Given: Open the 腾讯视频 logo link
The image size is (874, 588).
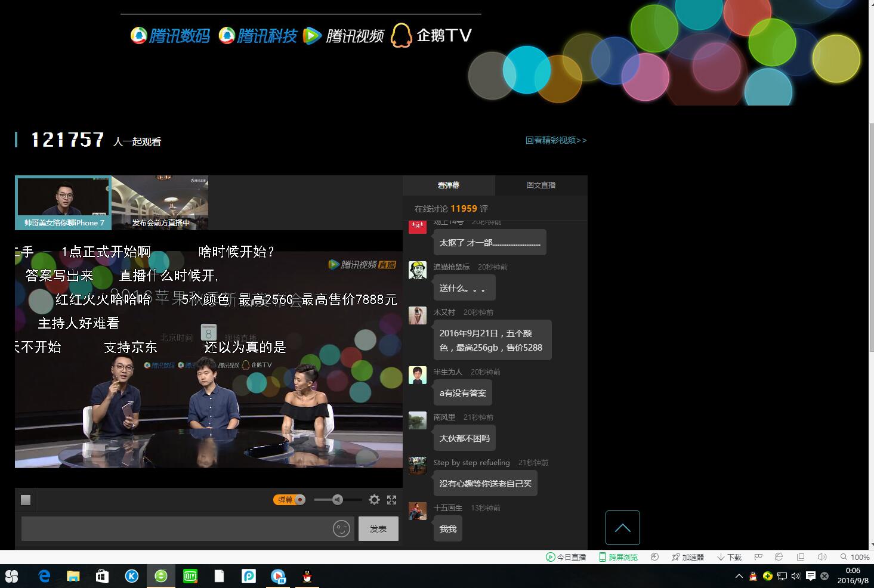Looking at the screenshot, I should pos(344,36).
